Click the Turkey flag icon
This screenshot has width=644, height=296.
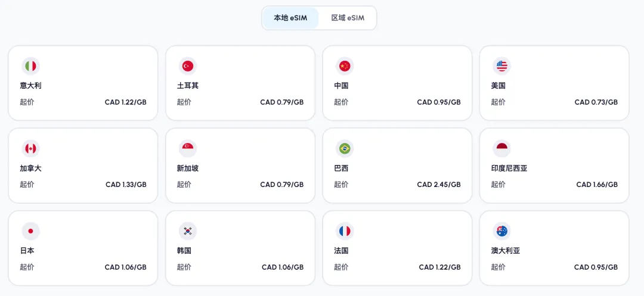click(x=187, y=66)
